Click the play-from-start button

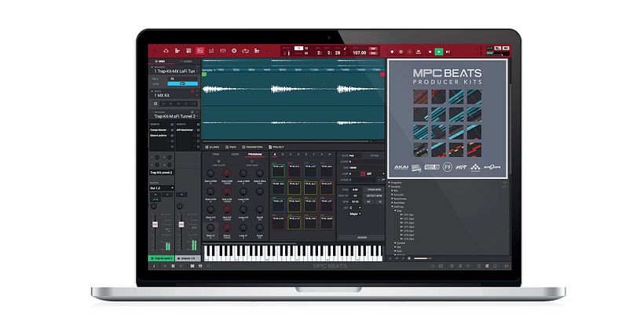coord(448,52)
